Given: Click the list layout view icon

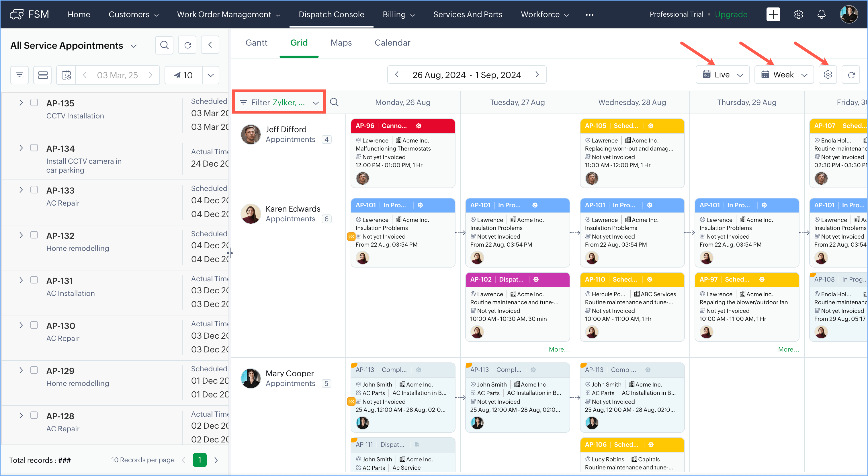Looking at the screenshot, I should (43, 75).
